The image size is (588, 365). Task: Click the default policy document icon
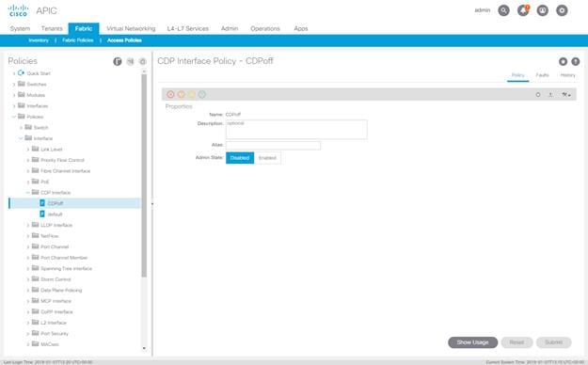[42, 214]
